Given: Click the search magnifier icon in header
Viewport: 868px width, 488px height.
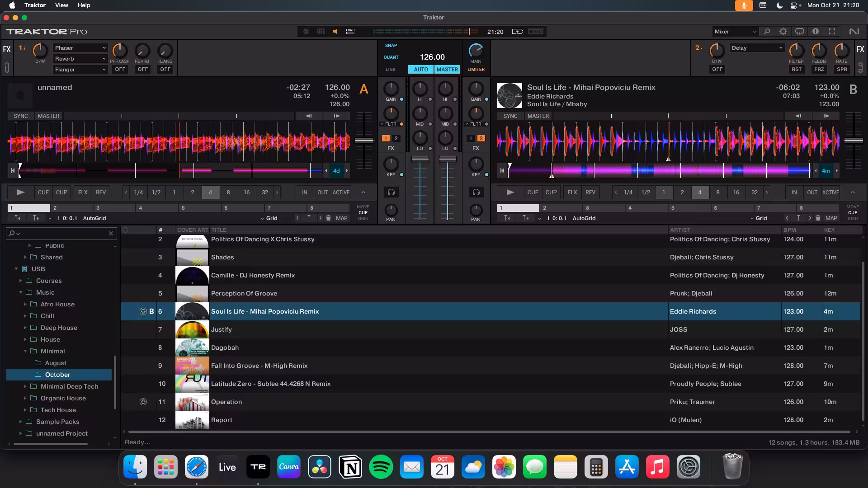Looking at the screenshot, I should pyautogui.click(x=767, y=32).
